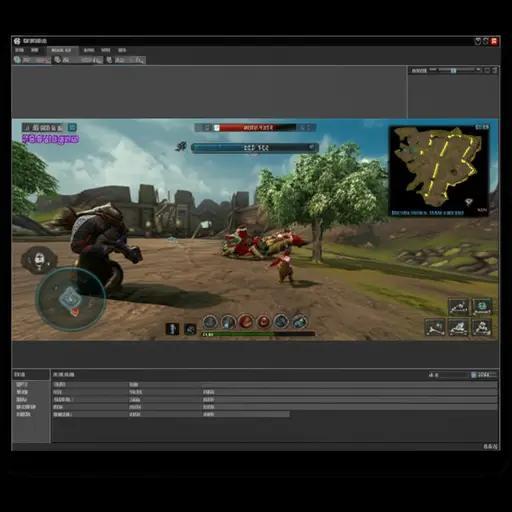Toggle the teal button beside the top-left game label
The image size is (512, 512).
coord(72,127)
